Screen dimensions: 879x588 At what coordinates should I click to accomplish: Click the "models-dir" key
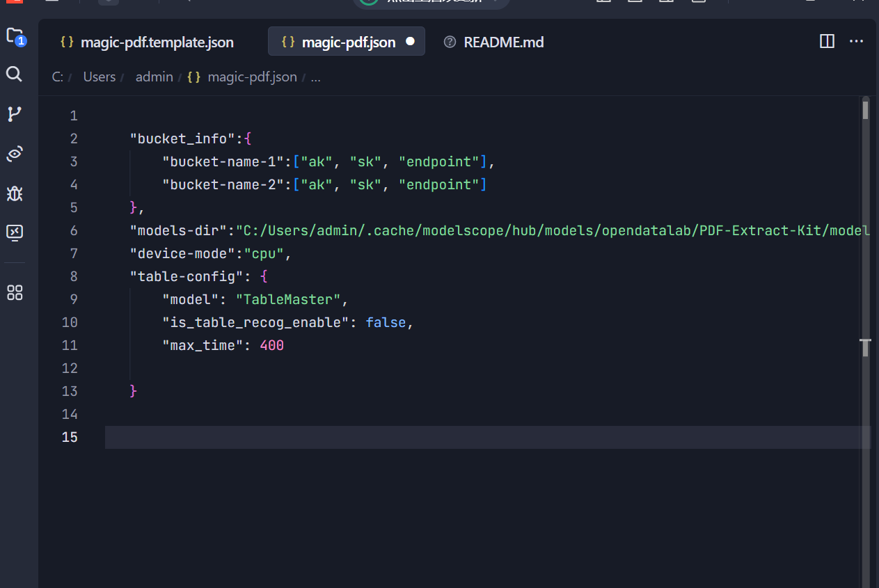coord(179,230)
